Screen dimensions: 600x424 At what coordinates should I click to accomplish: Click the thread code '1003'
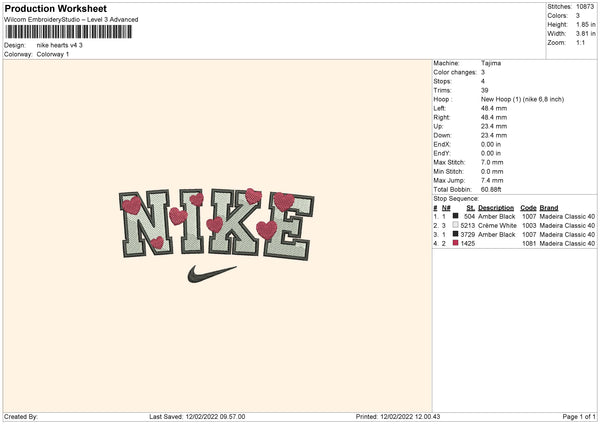point(529,226)
